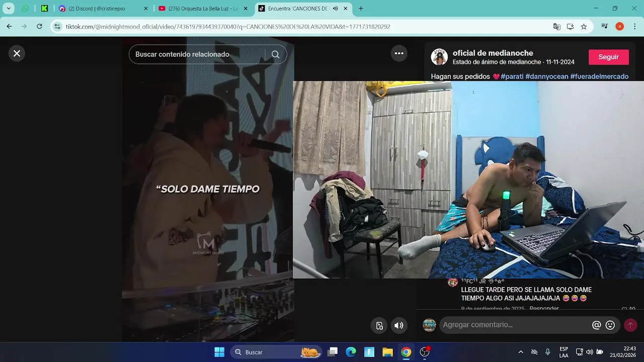
Task: Open a new browser tab
Action: tap(361, 9)
